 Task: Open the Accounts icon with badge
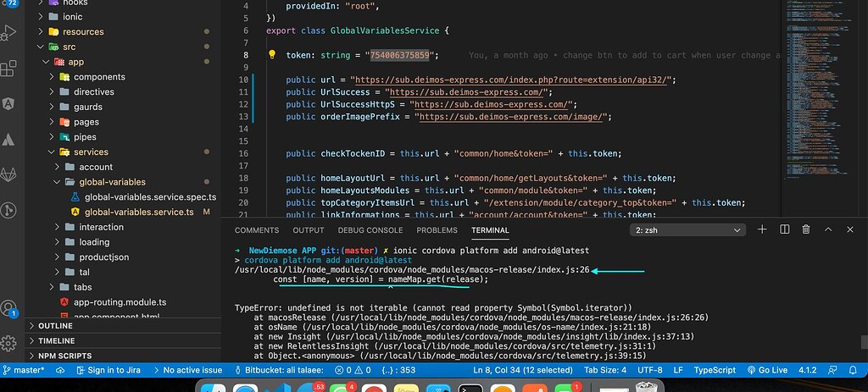coord(8,308)
